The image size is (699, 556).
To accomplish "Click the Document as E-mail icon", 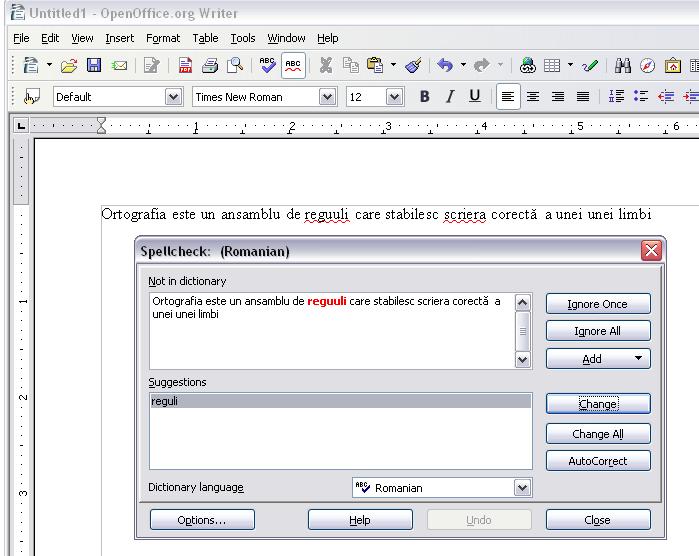I will click(x=119, y=66).
